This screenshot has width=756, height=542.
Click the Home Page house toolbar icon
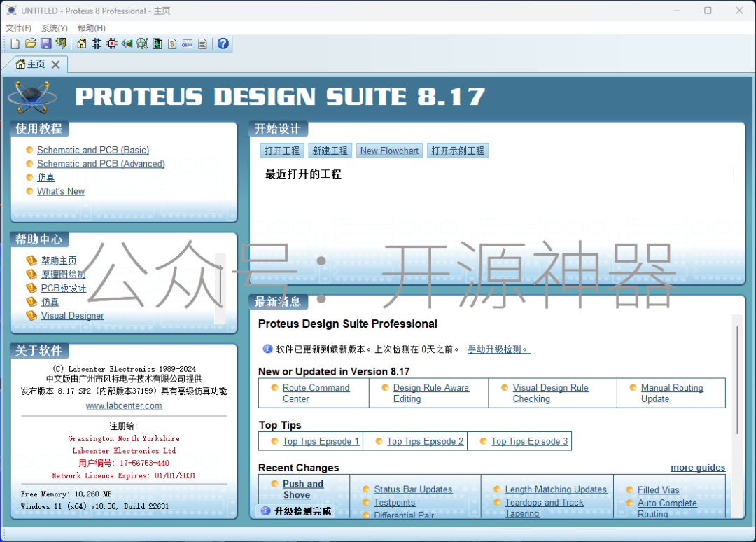82,44
